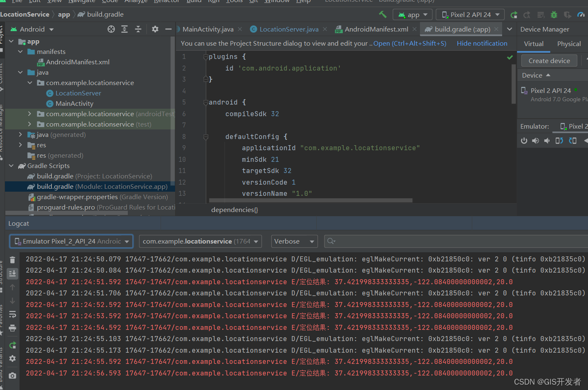Viewport: 588px width, 390px height.
Task: Fold the android block in editor gutter
Action: [205, 102]
